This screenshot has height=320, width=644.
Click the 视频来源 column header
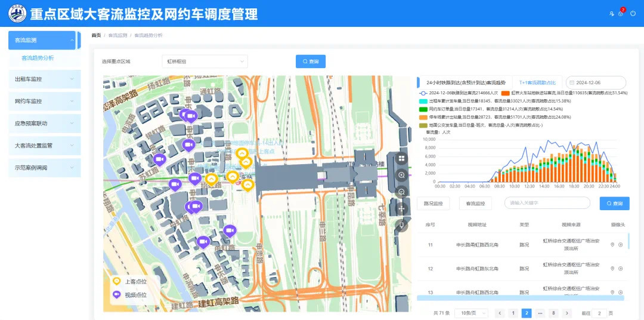click(x=571, y=225)
